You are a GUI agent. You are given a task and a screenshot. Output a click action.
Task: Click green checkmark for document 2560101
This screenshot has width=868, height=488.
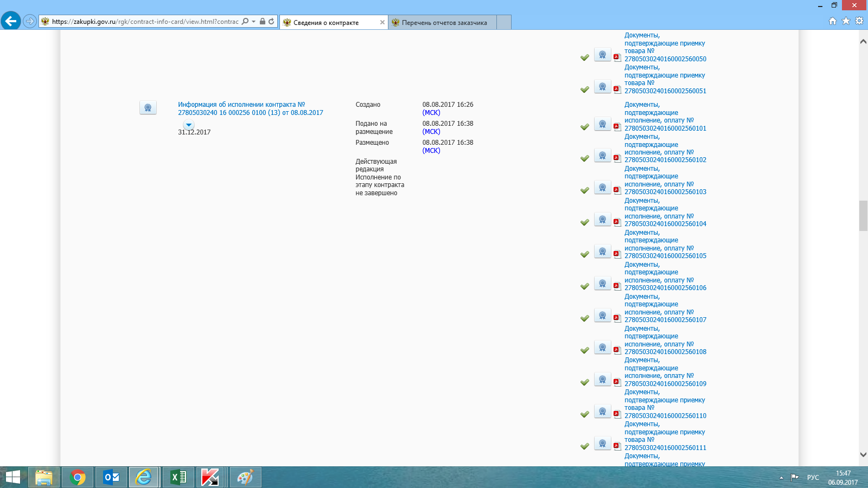tap(585, 127)
